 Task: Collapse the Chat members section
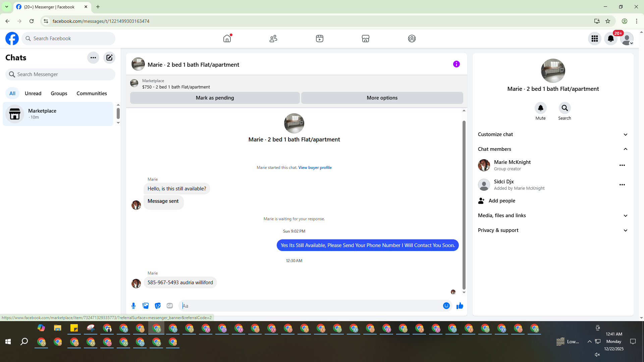(x=553, y=149)
